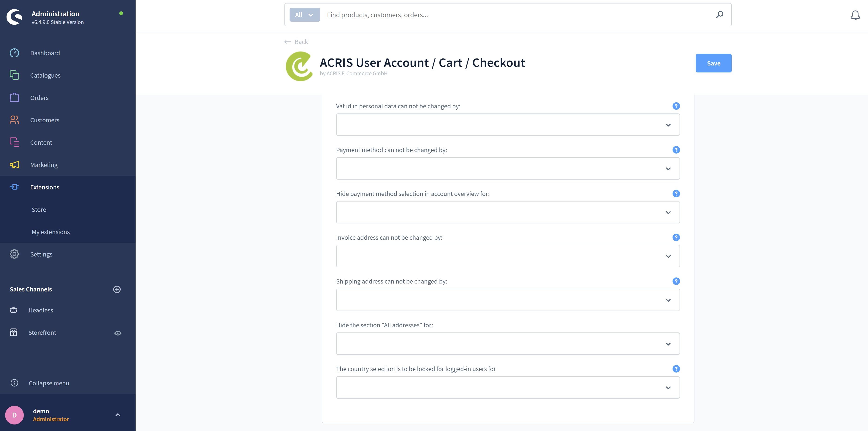Click the Dashboard sidebar icon
The height and width of the screenshot is (431, 868).
coord(14,53)
